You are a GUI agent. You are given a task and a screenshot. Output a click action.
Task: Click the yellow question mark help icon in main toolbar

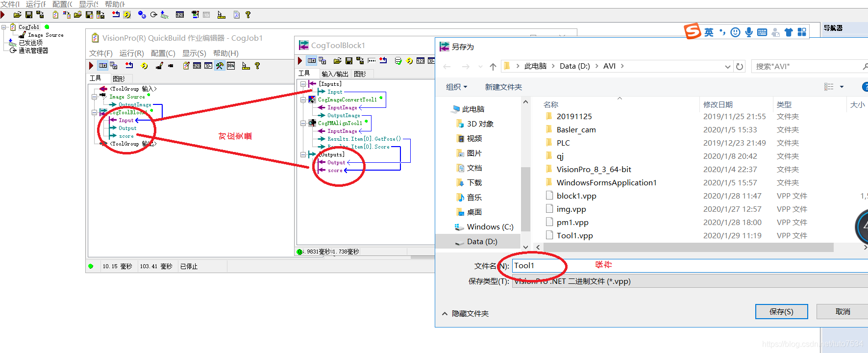tap(248, 15)
